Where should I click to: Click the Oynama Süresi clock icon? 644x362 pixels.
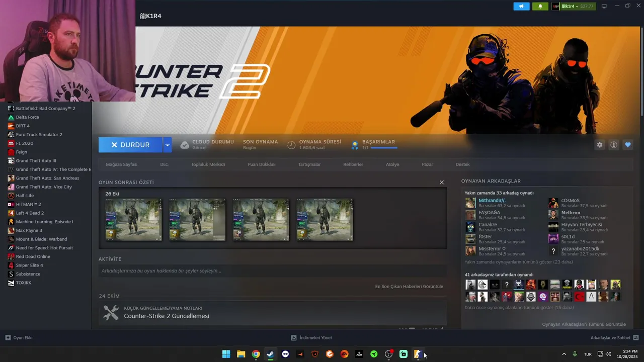click(x=291, y=145)
